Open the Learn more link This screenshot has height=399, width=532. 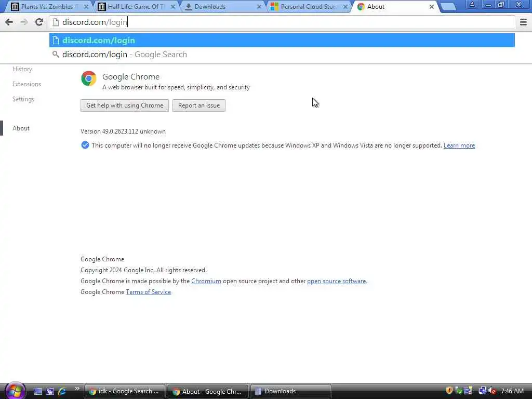click(x=459, y=145)
